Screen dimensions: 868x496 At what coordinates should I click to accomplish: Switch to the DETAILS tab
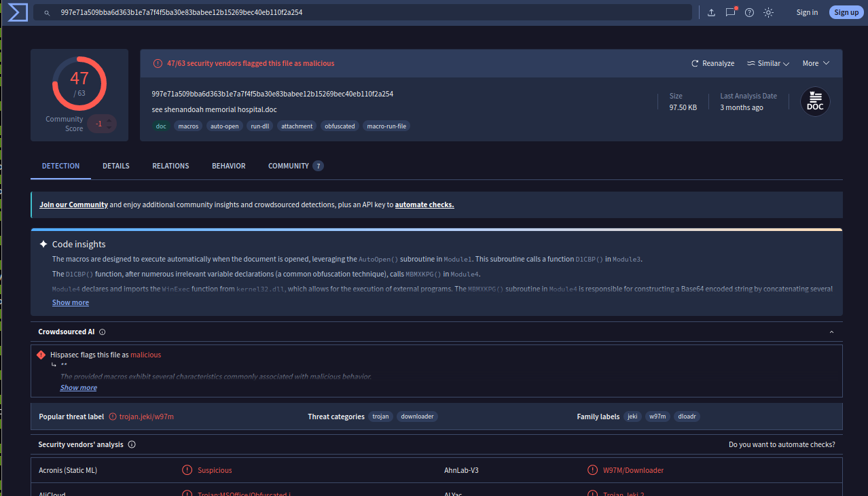pyautogui.click(x=116, y=166)
